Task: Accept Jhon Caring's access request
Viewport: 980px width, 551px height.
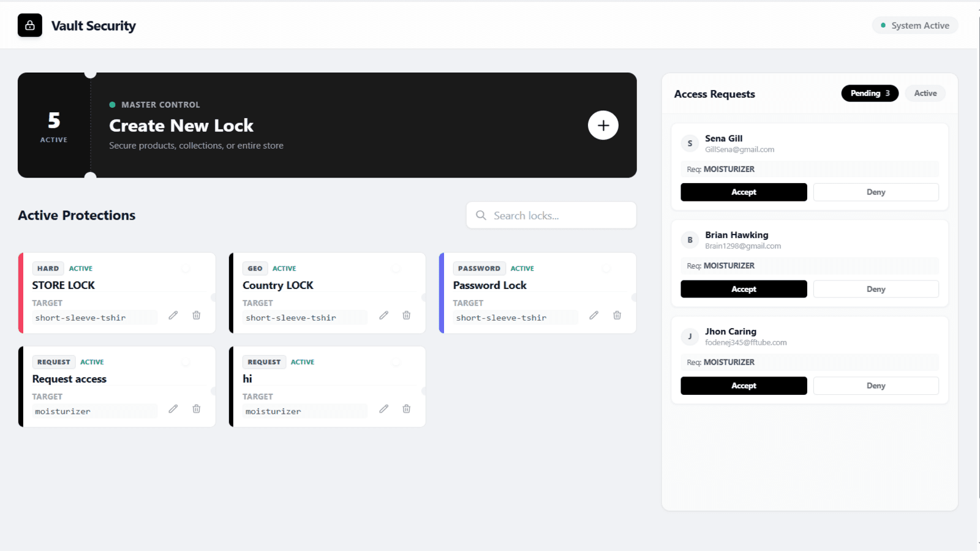Action: [744, 386]
